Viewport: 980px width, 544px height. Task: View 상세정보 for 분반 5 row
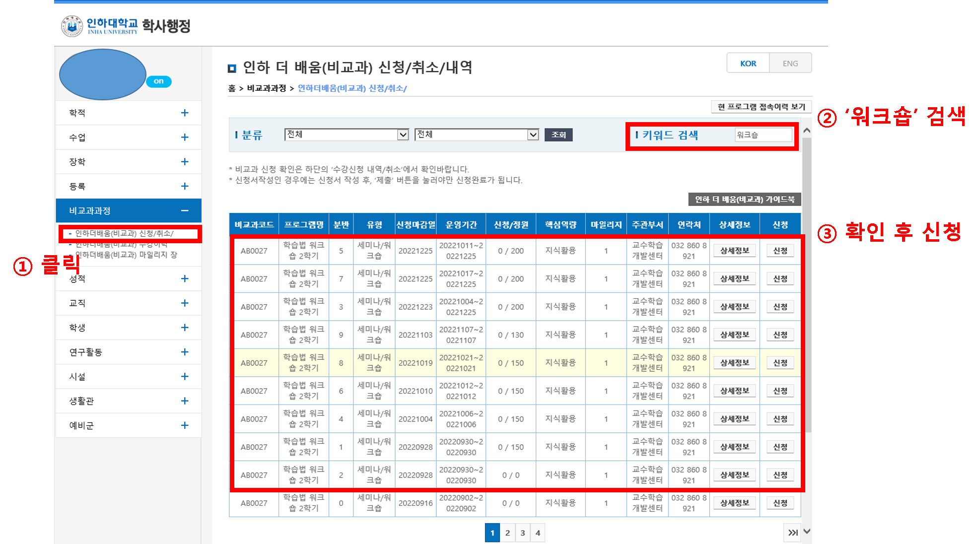[735, 251]
